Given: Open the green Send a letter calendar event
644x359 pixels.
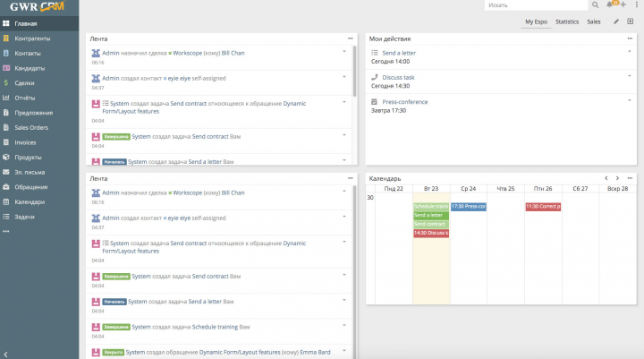Looking at the screenshot, I should (x=431, y=216).
